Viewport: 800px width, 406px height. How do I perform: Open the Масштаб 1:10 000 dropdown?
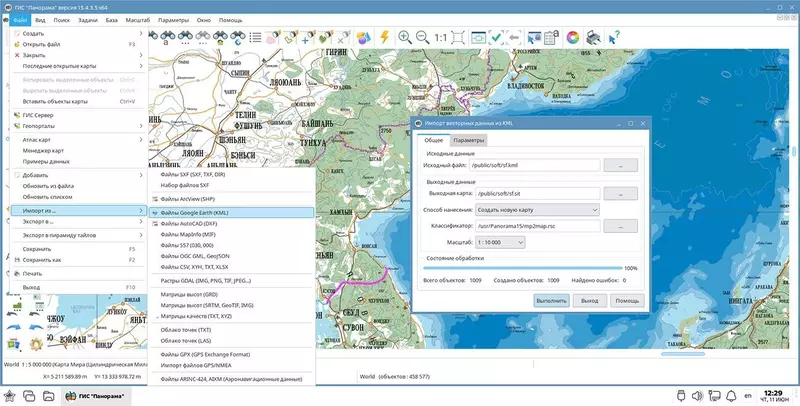[x=499, y=242]
